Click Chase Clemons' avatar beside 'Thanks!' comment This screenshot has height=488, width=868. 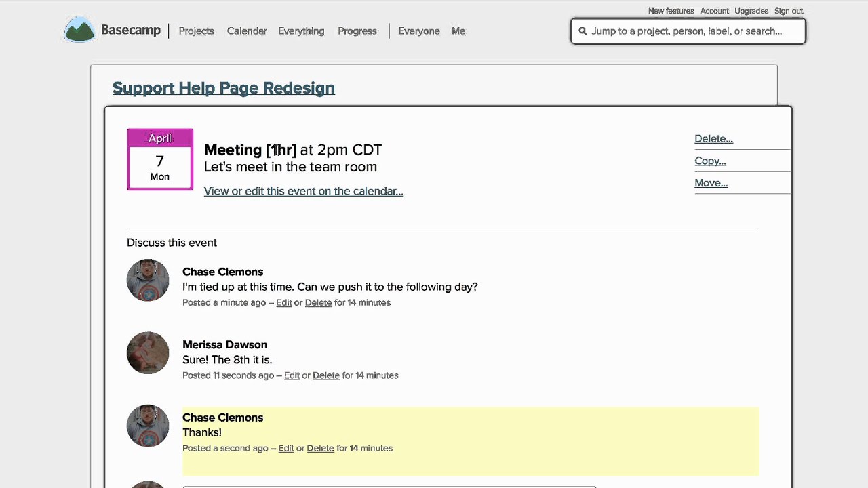pyautogui.click(x=148, y=426)
